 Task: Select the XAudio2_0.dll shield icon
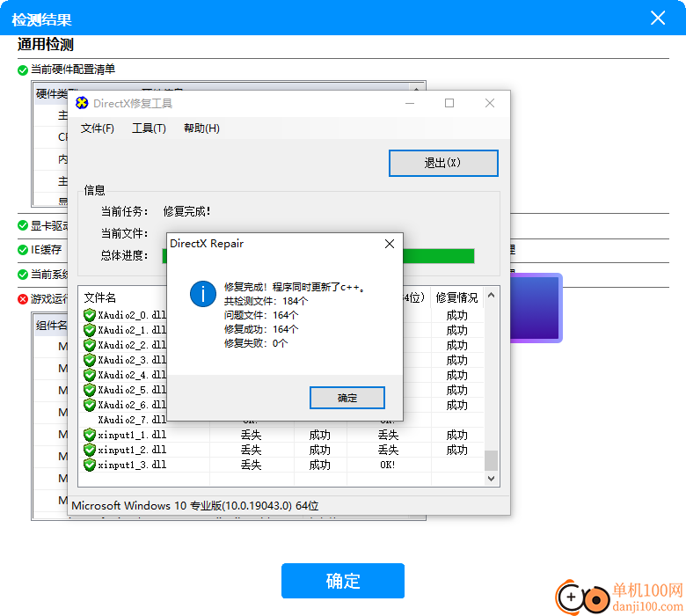point(89,315)
